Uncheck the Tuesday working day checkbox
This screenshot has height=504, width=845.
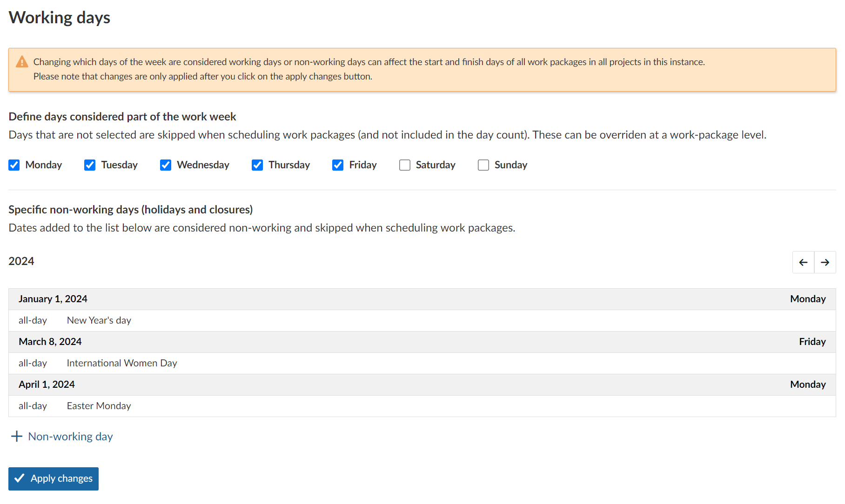coord(89,165)
